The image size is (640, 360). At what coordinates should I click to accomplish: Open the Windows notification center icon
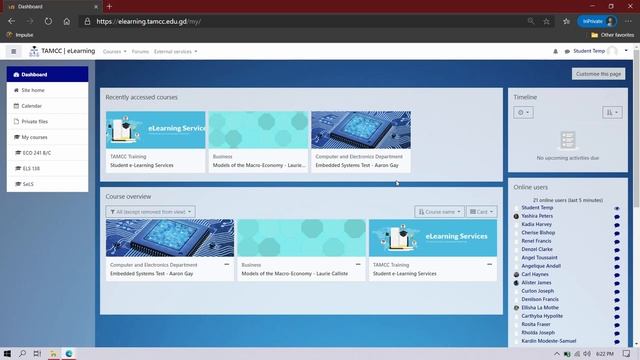click(626, 353)
